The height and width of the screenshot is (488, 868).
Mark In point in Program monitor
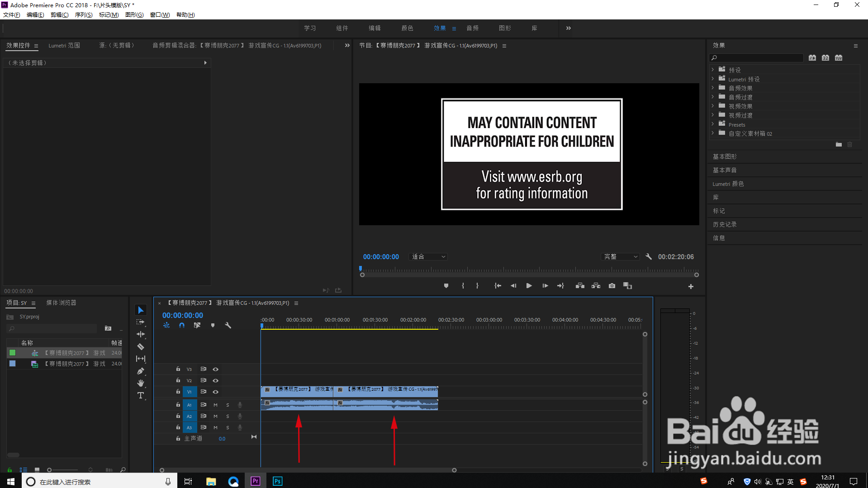[x=463, y=286]
